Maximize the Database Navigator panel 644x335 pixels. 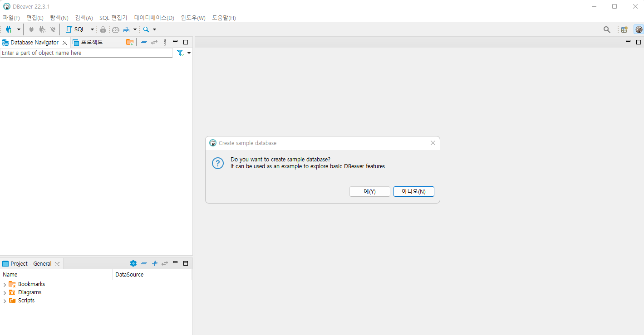pyautogui.click(x=186, y=42)
